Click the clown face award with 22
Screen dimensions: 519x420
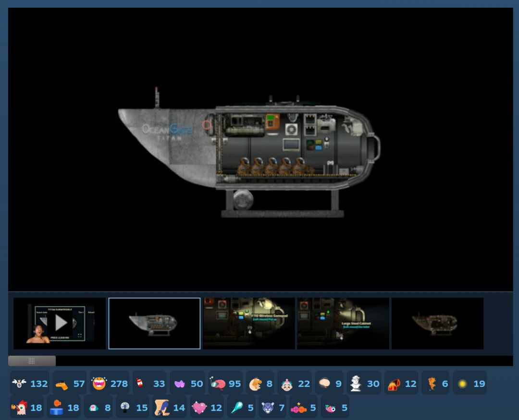pos(295,384)
